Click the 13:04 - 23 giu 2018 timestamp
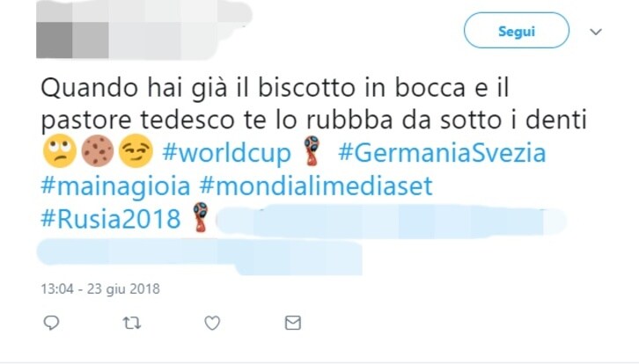 [100, 289]
